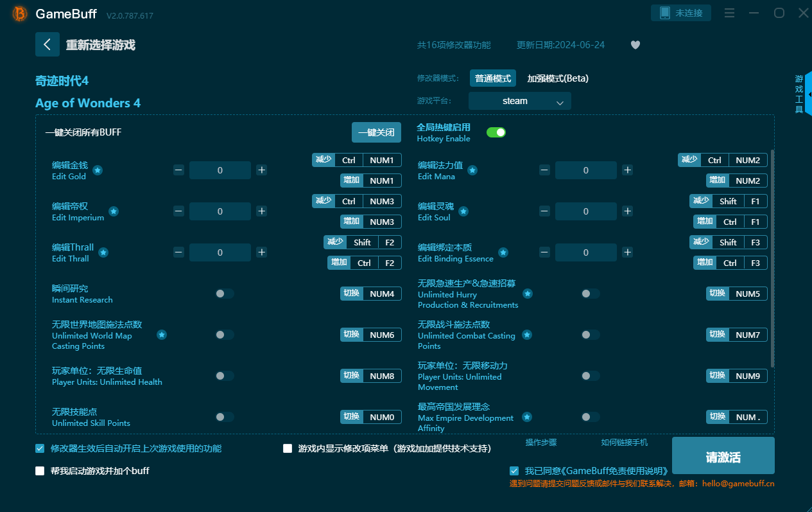Switch on Max Empire Development Affinity
The width and height of the screenshot is (812, 512).
coord(590,417)
